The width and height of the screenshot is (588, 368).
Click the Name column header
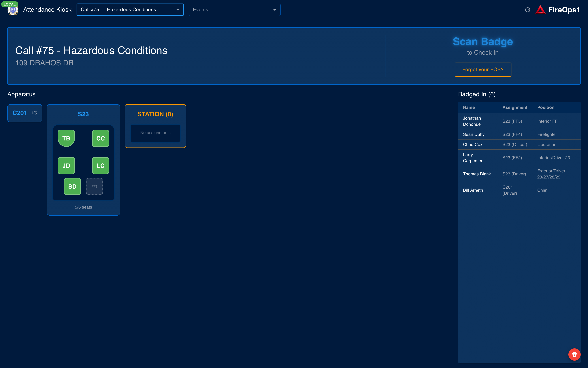469,107
